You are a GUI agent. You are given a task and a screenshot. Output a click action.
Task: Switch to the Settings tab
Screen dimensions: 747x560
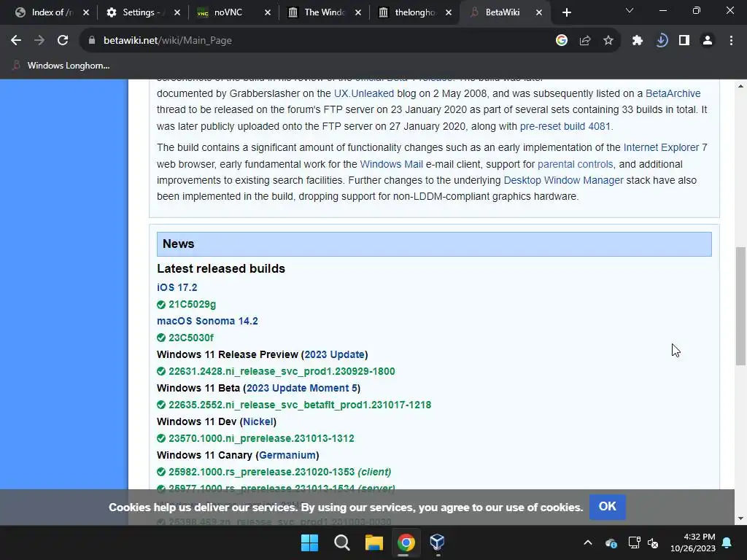tap(141, 12)
